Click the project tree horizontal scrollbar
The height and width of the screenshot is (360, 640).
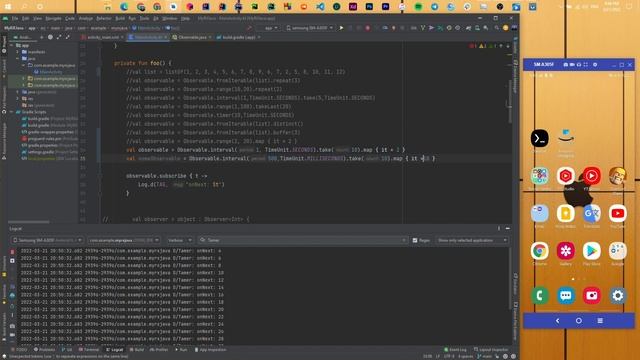point(29,222)
